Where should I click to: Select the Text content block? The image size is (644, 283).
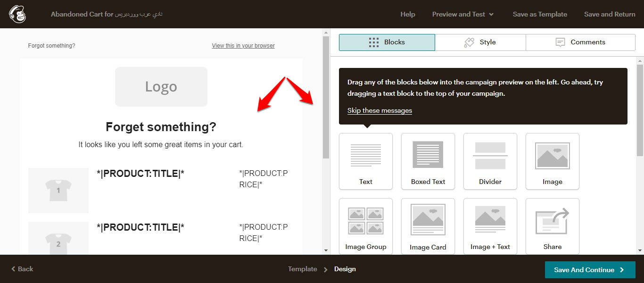pyautogui.click(x=366, y=161)
